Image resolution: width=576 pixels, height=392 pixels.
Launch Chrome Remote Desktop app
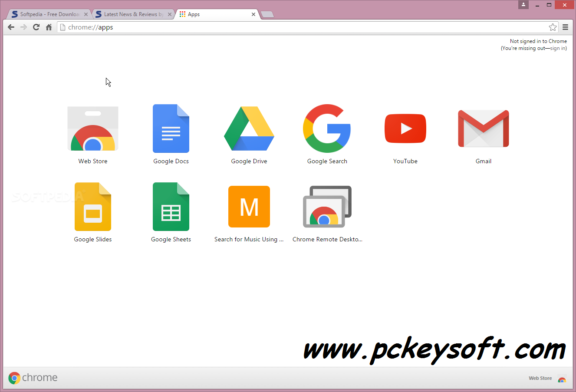click(x=327, y=207)
